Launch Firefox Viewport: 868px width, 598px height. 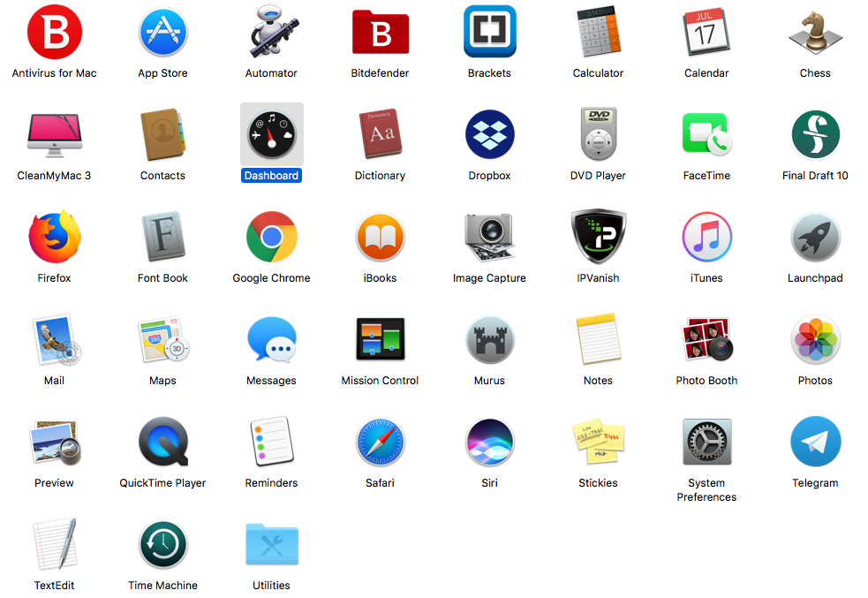54,237
